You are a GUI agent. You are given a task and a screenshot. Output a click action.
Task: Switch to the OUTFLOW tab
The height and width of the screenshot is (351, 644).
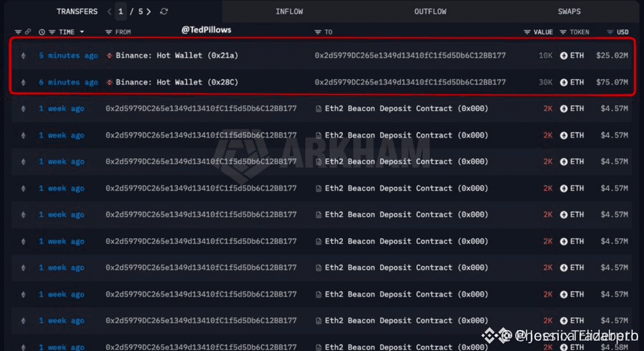coord(430,11)
